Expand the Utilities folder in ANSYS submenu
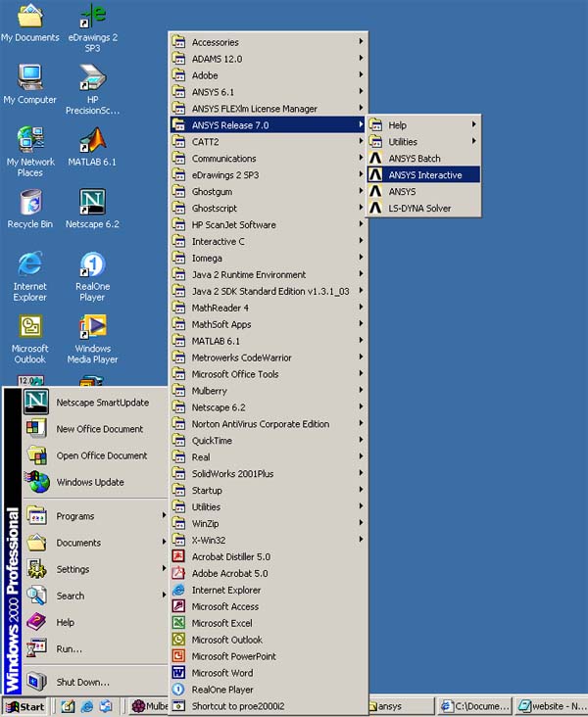Screen dimensions: 588x717 tap(423, 142)
